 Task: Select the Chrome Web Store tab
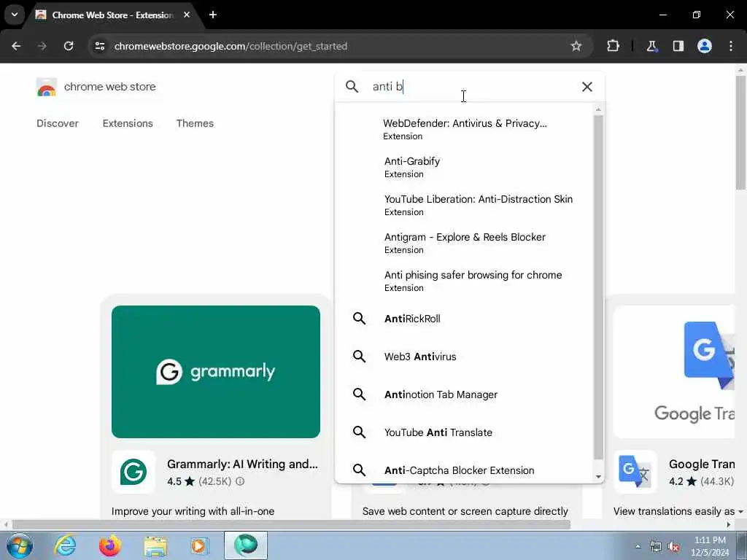point(113,15)
